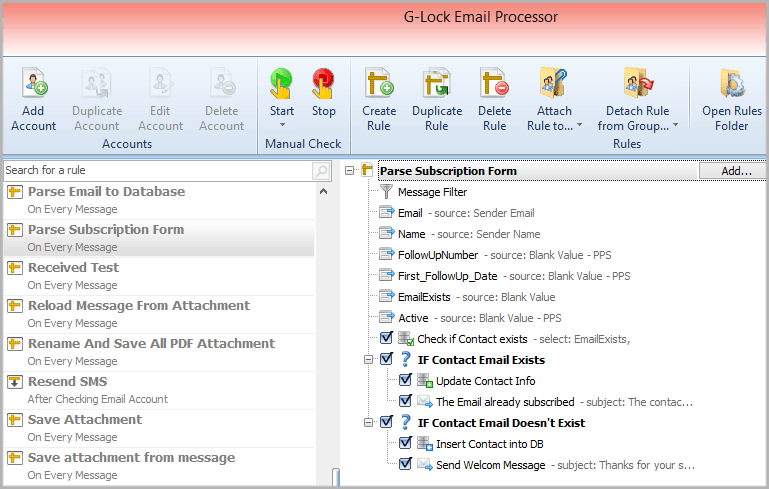Collapse IF Contact Email Doesn't Exist branch
This screenshot has height=489, width=769.
(368, 422)
